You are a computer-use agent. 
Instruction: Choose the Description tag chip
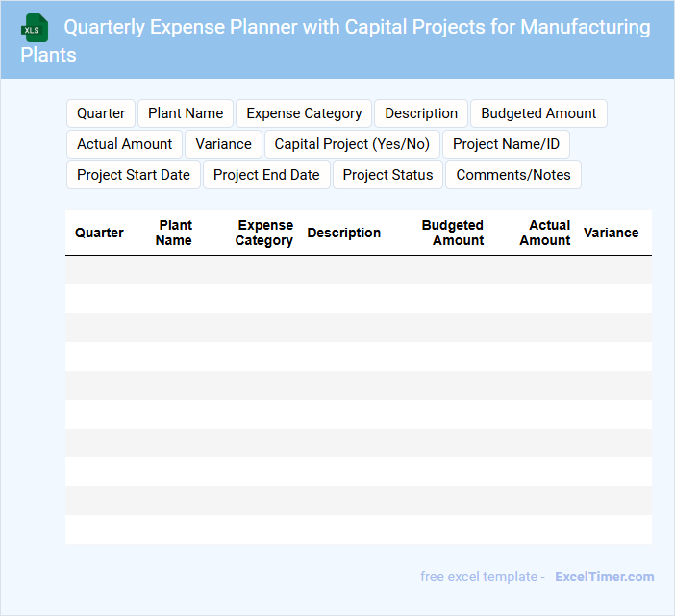tap(421, 113)
